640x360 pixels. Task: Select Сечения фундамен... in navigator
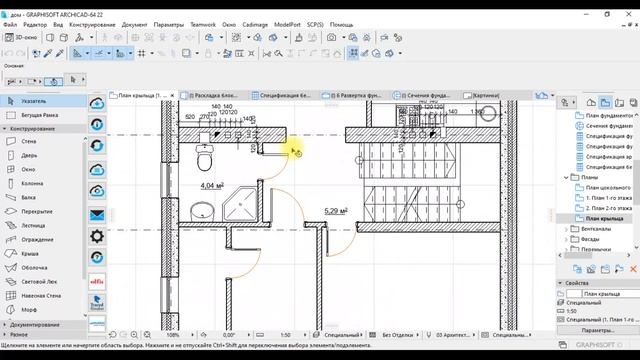603,126
